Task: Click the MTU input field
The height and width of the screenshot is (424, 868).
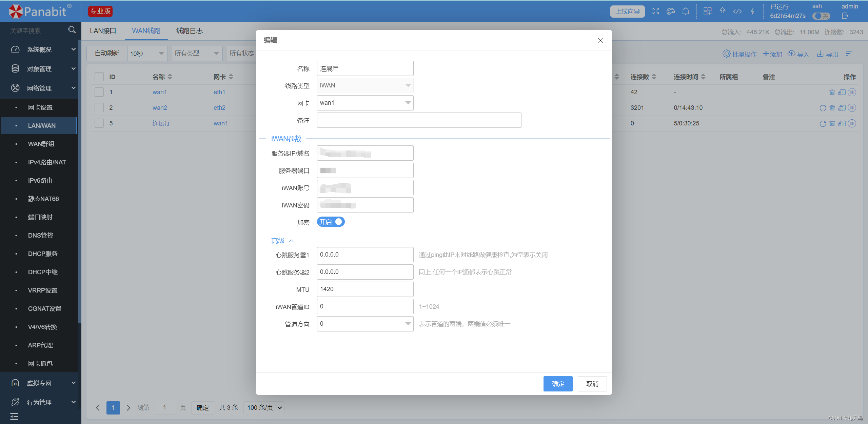Action: click(365, 289)
